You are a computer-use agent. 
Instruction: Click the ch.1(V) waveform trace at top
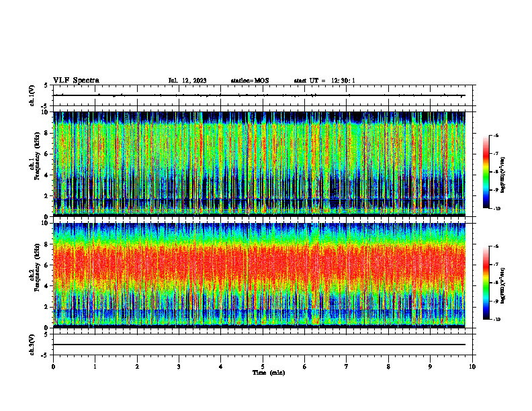259,95
